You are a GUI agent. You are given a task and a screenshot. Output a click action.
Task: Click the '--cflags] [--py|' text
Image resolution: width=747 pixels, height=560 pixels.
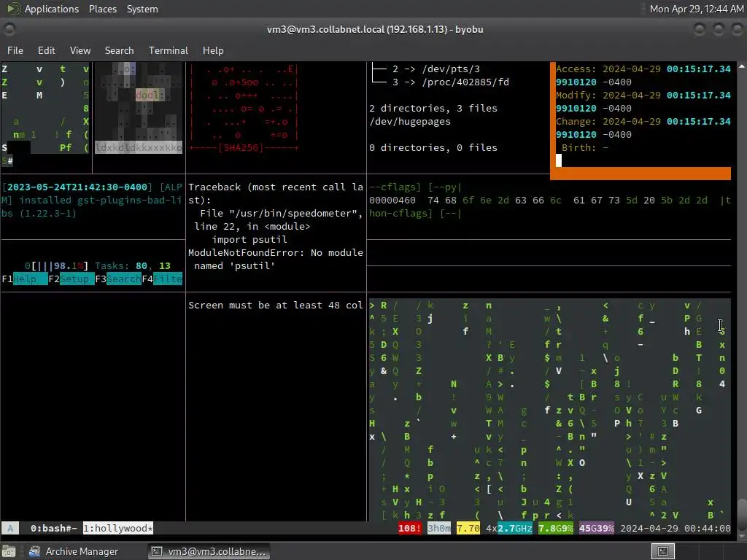(x=415, y=187)
